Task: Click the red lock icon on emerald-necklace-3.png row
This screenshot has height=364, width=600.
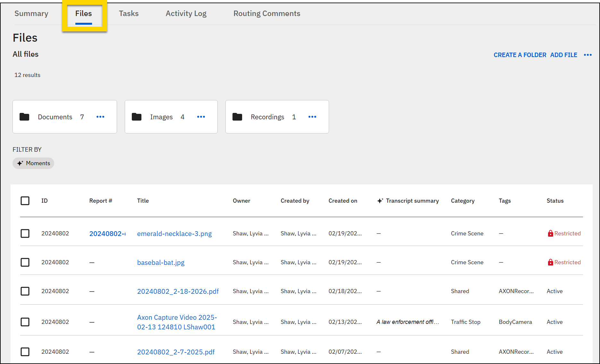Action: 550,233
